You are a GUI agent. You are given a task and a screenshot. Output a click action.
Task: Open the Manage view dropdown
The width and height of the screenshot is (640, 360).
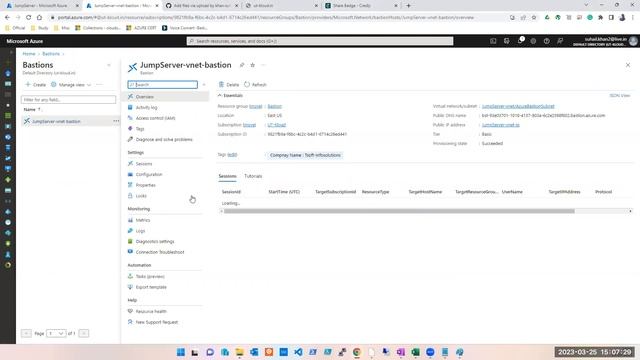pyautogui.click(x=71, y=84)
